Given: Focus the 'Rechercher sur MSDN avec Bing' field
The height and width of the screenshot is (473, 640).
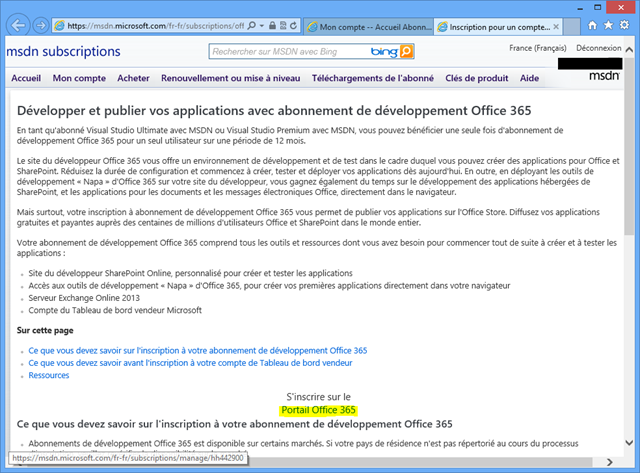Looking at the screenshot, I should pyautogui.click(x=288, y=51).
